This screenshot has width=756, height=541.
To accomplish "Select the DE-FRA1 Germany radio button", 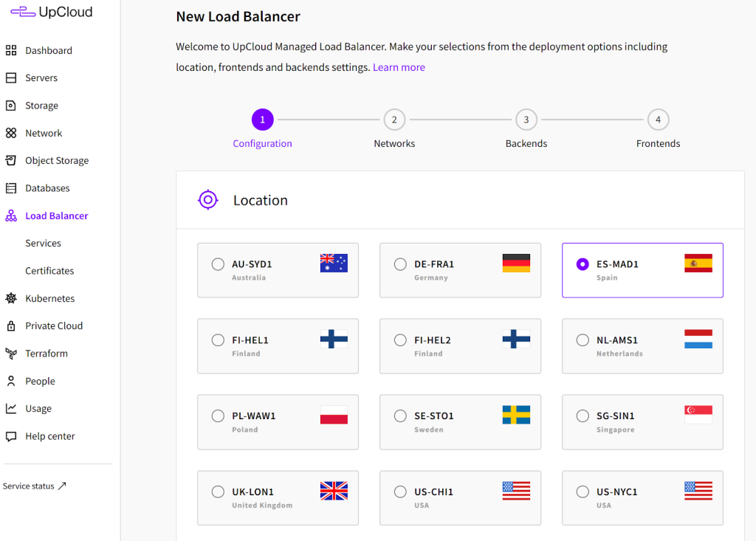I will click(400, 264).
